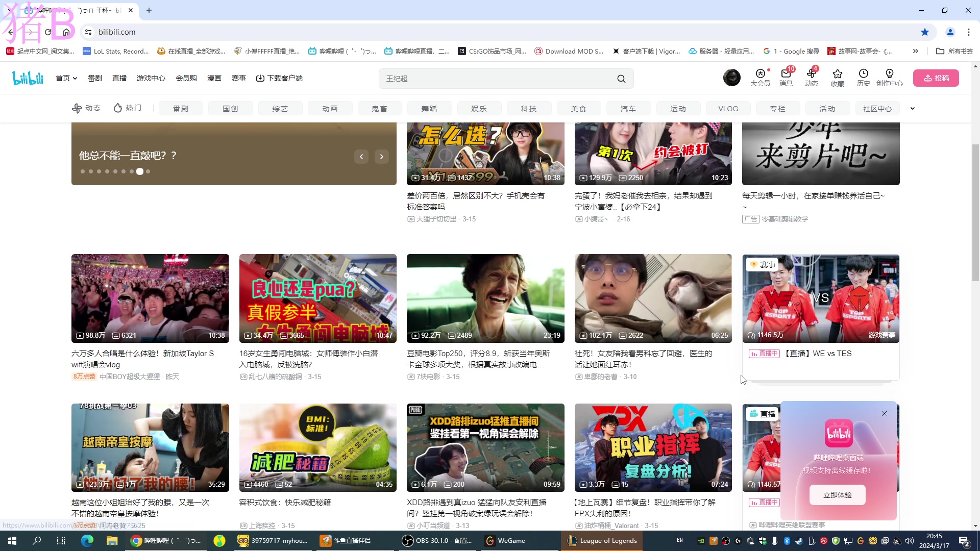The height and width of the screenshot is (551, 980).
Task: Click the search magnifier icon
Action: [x=621, y=79]
